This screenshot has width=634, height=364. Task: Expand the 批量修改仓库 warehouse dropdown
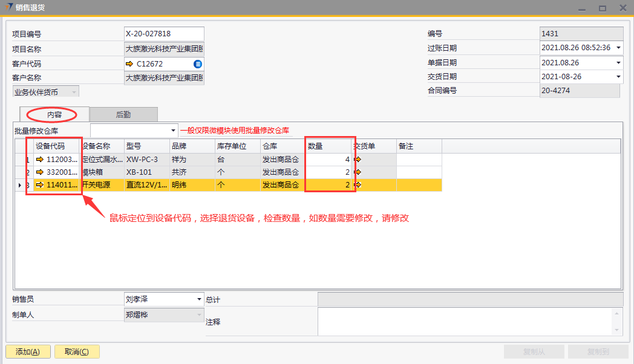(173, 131)
